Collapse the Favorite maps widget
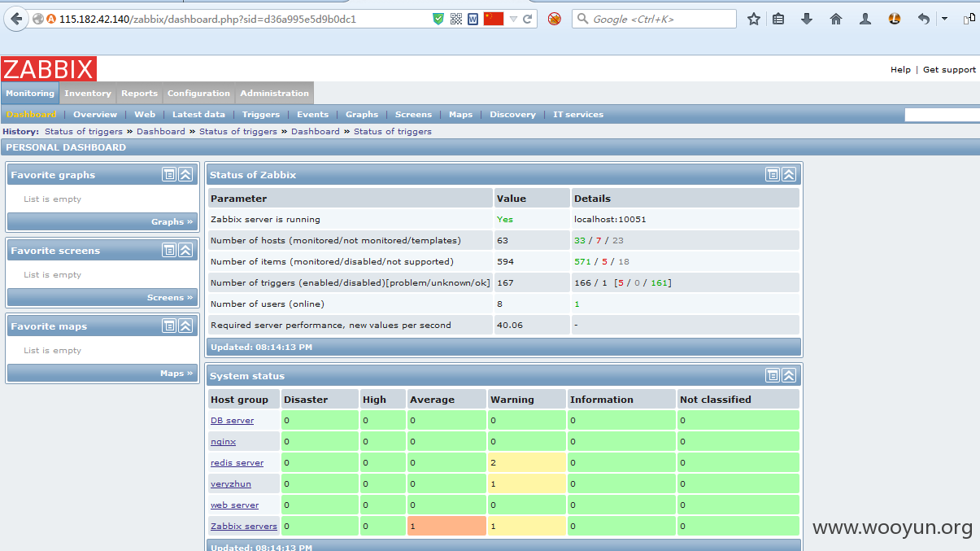 click(185, 326)
